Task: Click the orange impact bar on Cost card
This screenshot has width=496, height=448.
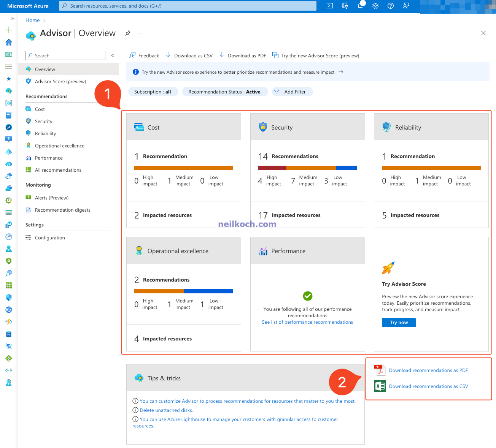Action: [x=184, y=168]
